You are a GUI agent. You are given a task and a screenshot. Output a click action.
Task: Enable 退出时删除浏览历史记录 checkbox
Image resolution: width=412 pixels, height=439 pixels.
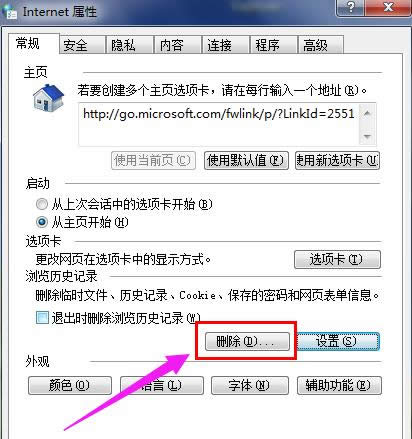click(42, 317)
